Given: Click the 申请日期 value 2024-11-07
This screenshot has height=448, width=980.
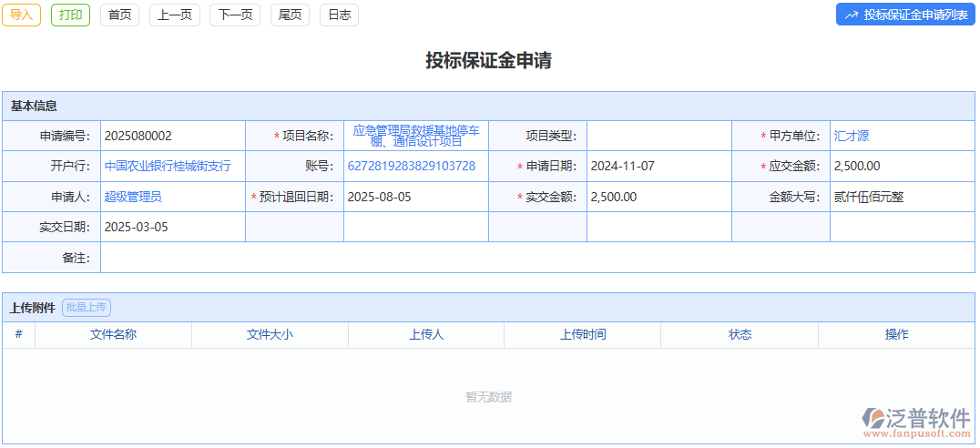Looking at the screenshot, I should [622, 166].
